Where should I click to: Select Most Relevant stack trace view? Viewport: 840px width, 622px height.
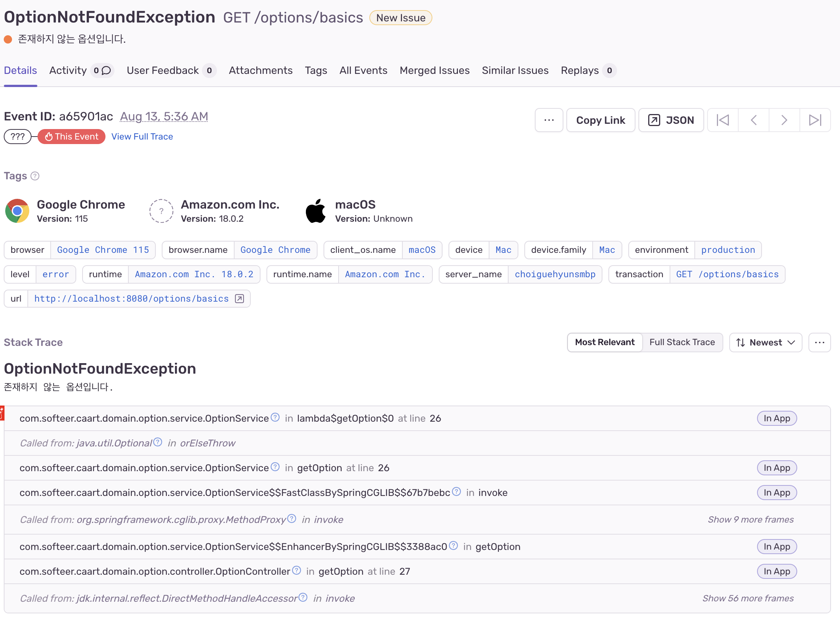(605, 342)
